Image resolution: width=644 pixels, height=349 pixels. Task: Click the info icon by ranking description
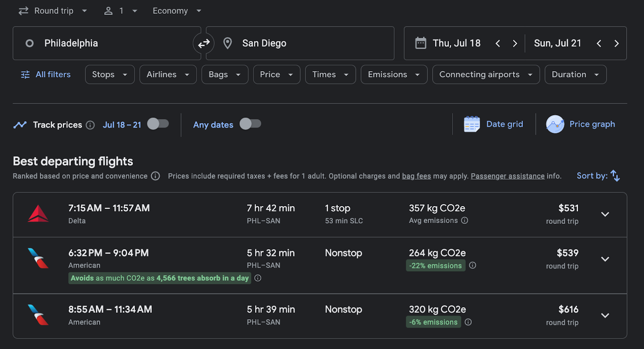[x=155, y=176]
